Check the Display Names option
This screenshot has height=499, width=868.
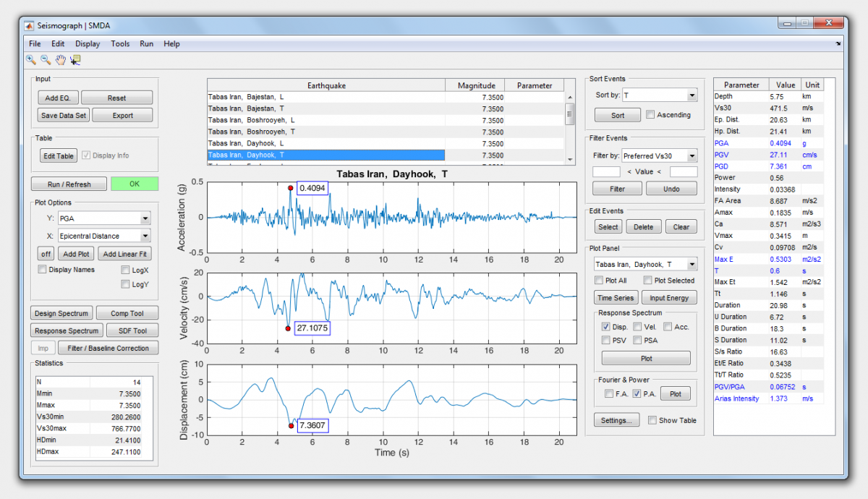pyautogui.click(x=42, y=270)
